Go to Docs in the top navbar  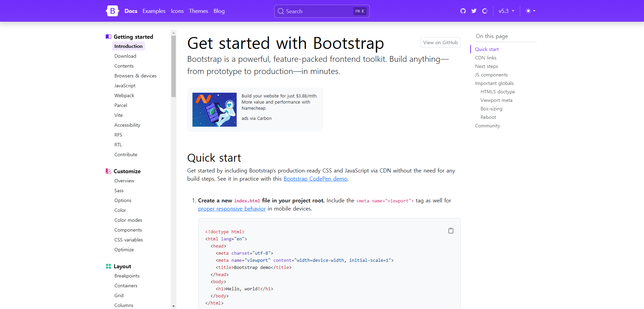[131, 11]
